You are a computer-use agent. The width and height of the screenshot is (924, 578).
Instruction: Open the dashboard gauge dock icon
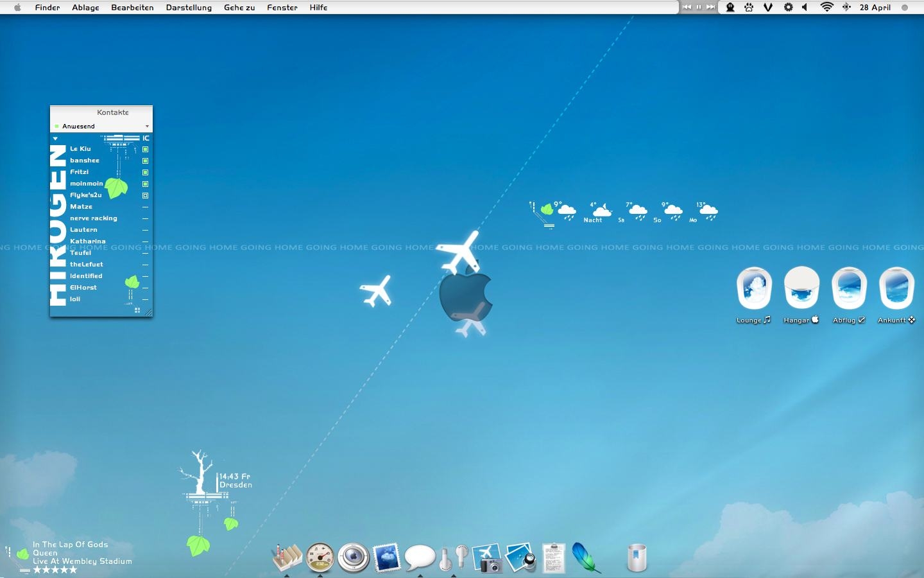(x=320, y=557)
